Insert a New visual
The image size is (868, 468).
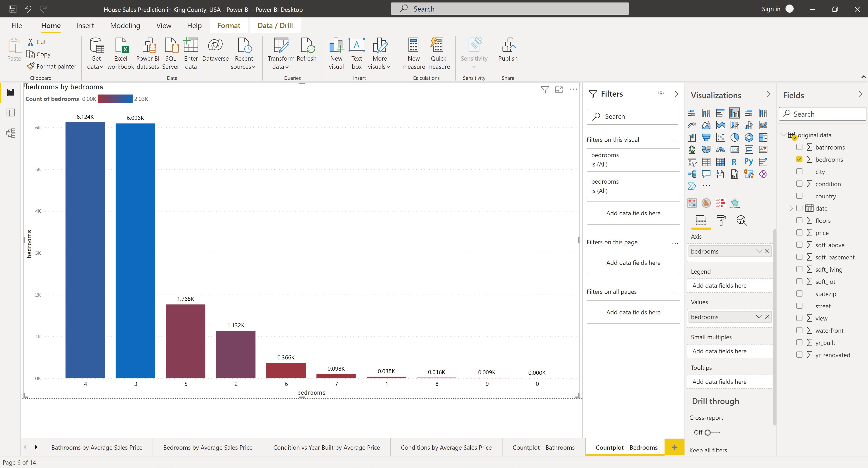(336, 54)
